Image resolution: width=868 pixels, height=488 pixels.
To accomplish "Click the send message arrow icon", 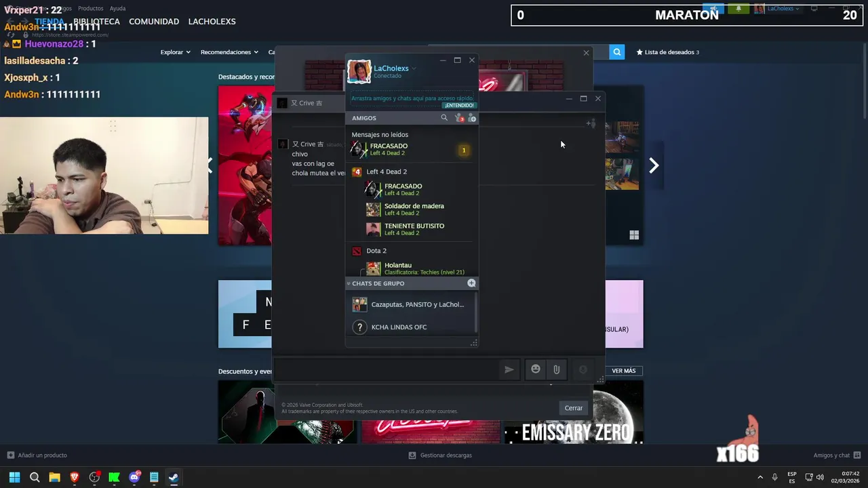I will click(509, 369).
